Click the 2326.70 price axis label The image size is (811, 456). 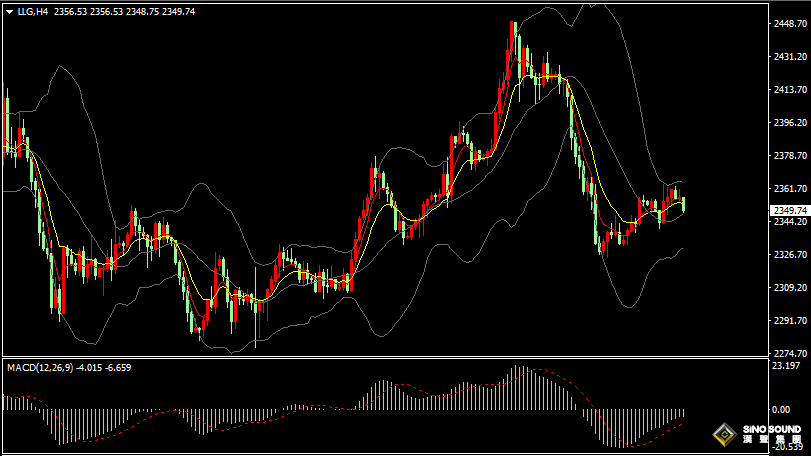click(789, 254)
